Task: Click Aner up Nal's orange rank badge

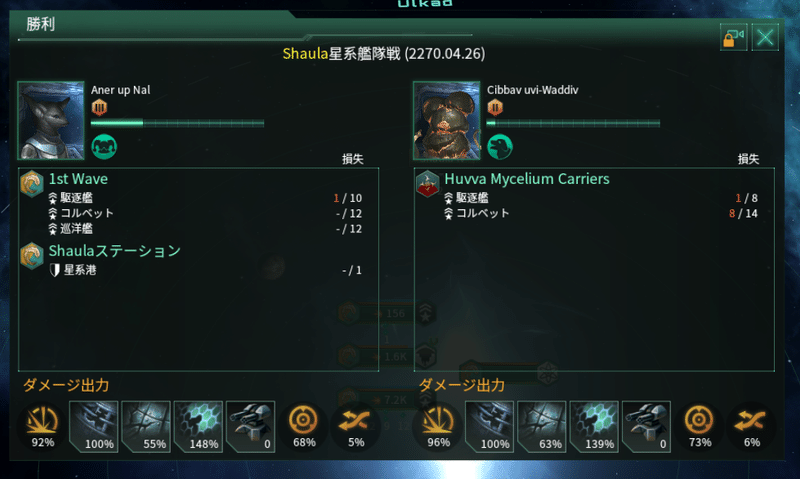Action: tap(99, 107)
